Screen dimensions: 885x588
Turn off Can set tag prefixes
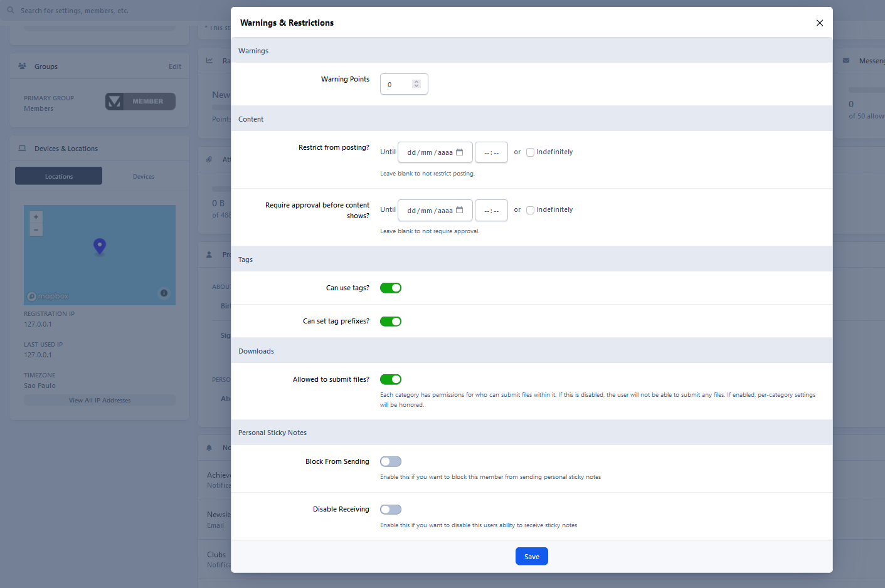click(391, 322)
